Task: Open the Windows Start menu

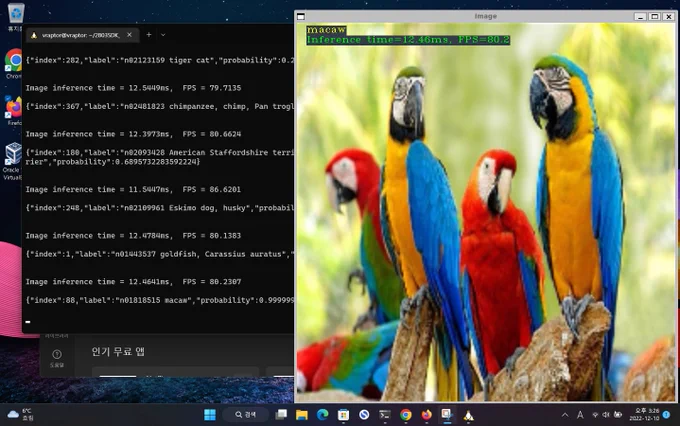Action: (210, 415)
